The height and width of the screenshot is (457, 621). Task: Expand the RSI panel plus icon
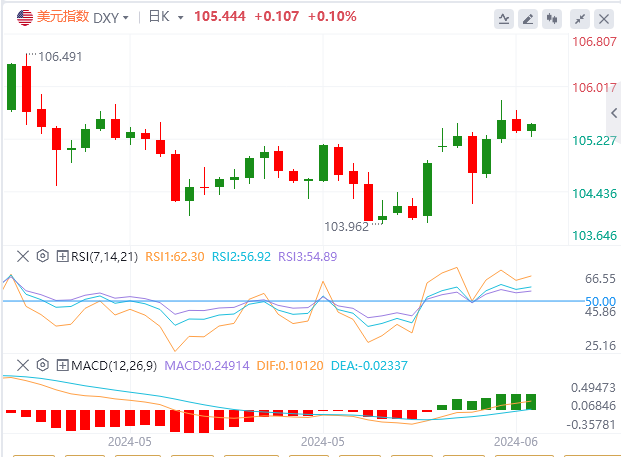click(x=62, y=257)
